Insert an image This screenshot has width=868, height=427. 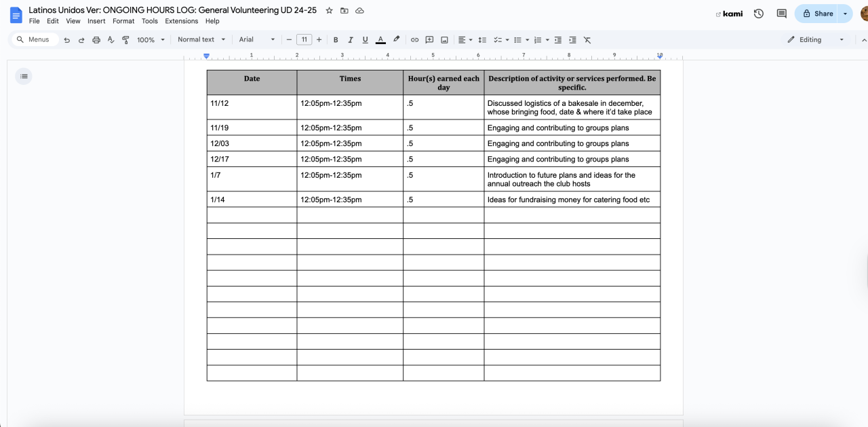[444, 40]
